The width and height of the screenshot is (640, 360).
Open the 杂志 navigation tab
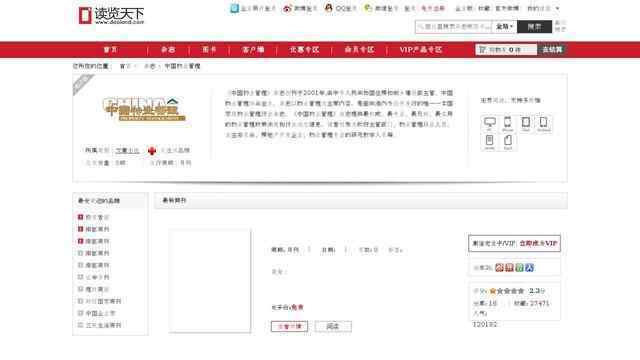(168, 50)
